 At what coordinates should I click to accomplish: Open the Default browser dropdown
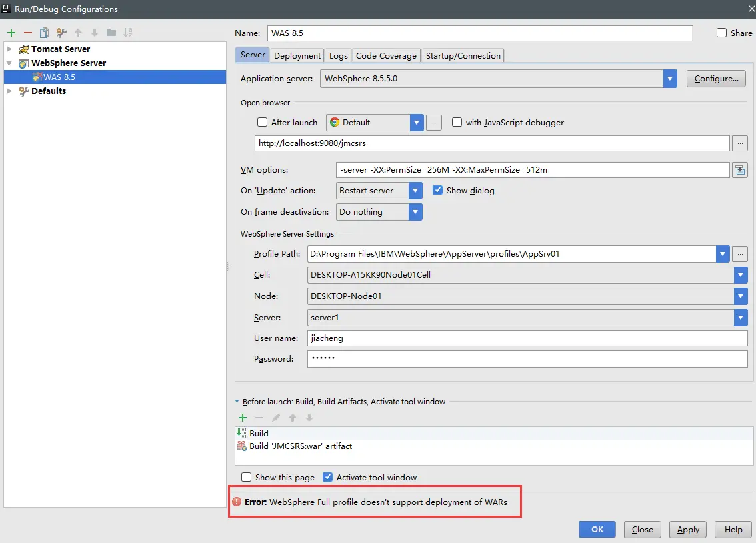(x=417, y=123)
